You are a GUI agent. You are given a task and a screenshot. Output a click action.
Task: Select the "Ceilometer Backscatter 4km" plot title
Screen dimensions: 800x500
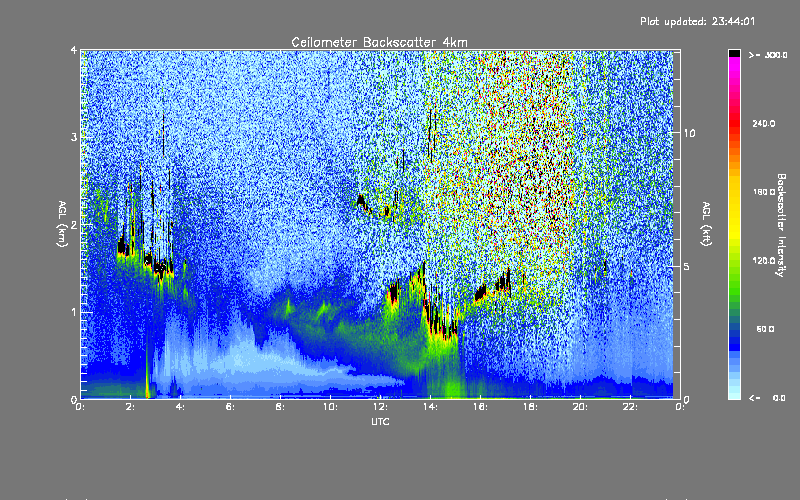coord(379,42)
